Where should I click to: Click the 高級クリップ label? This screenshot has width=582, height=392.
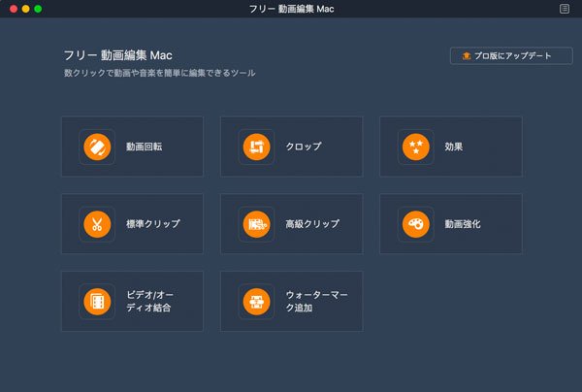(x=312, y=224)
